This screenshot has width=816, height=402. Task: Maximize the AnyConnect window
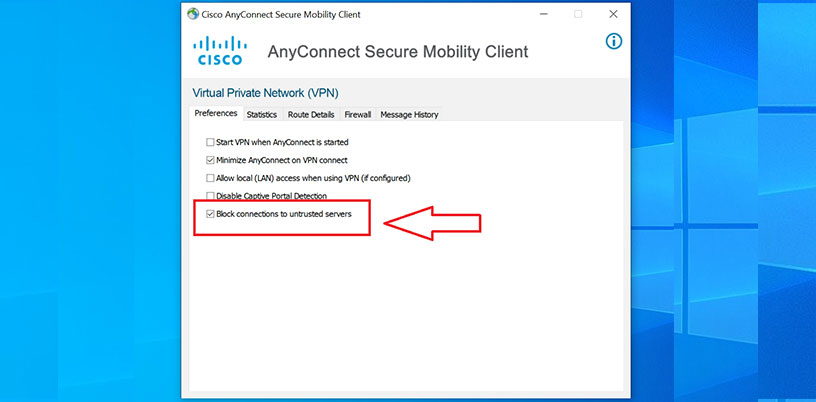578,14
